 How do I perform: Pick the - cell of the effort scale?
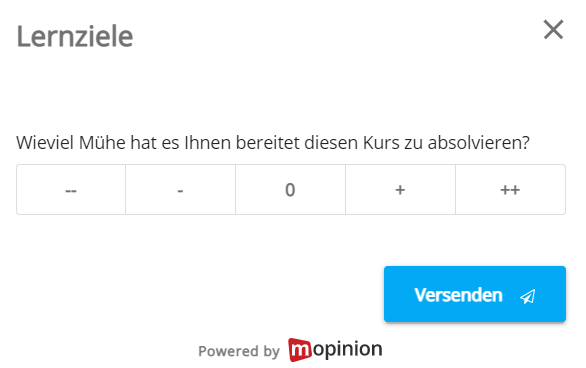pos(181,189)
